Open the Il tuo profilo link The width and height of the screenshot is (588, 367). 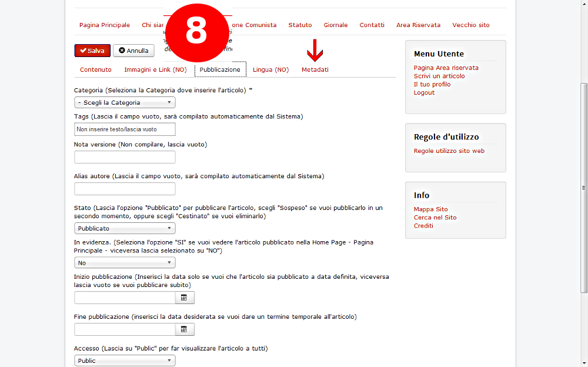tap(432, 85)
